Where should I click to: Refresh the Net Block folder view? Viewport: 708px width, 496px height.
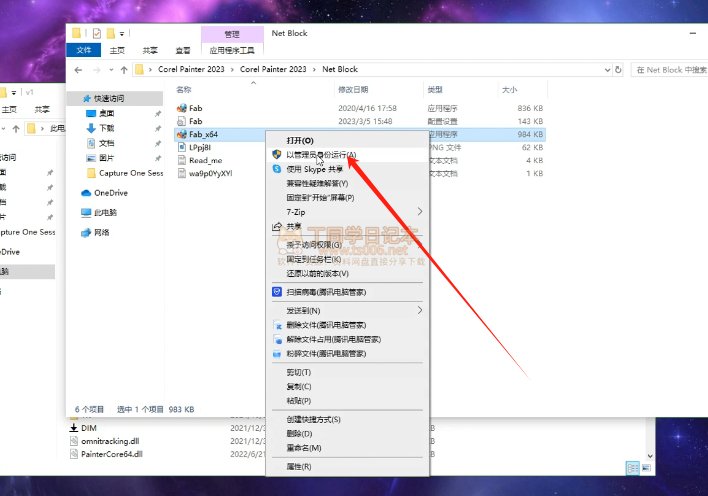point(618,70)
